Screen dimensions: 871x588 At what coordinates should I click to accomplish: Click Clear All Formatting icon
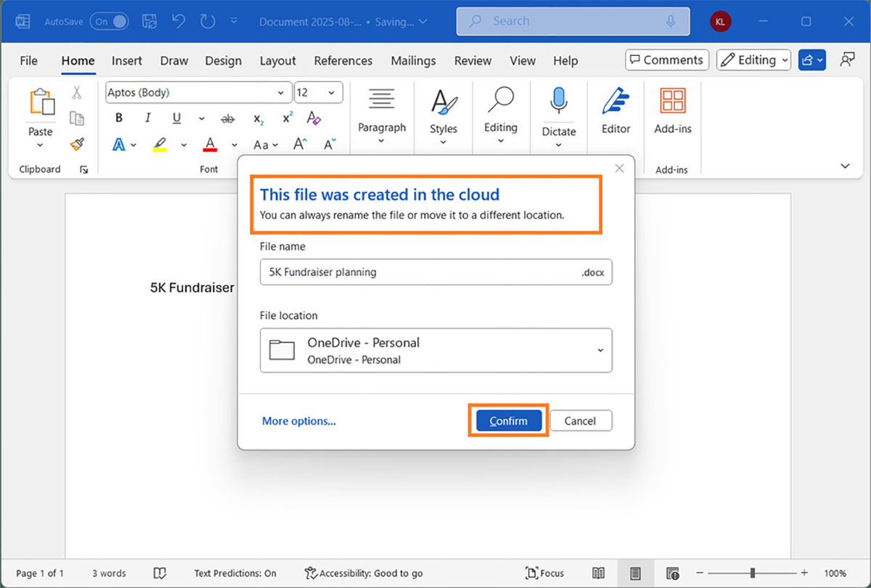point(314,118)
